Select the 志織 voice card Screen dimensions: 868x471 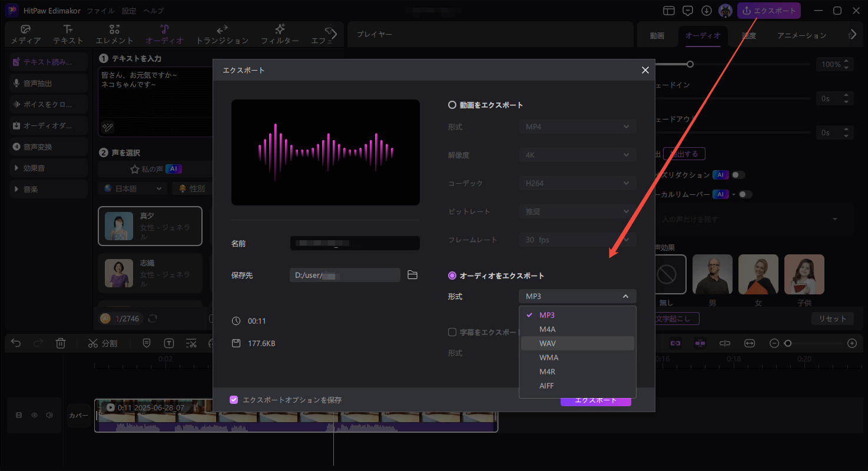click(150, 273)
